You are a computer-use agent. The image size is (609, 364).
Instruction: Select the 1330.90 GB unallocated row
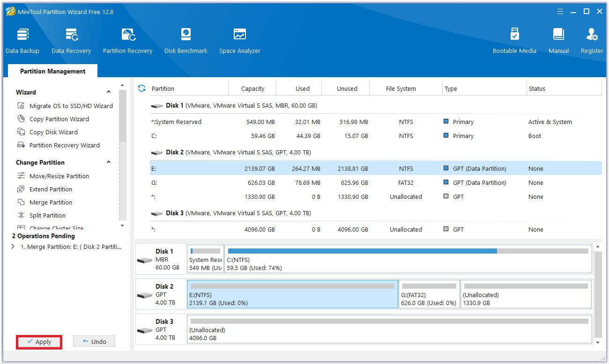tap(376, 197)
